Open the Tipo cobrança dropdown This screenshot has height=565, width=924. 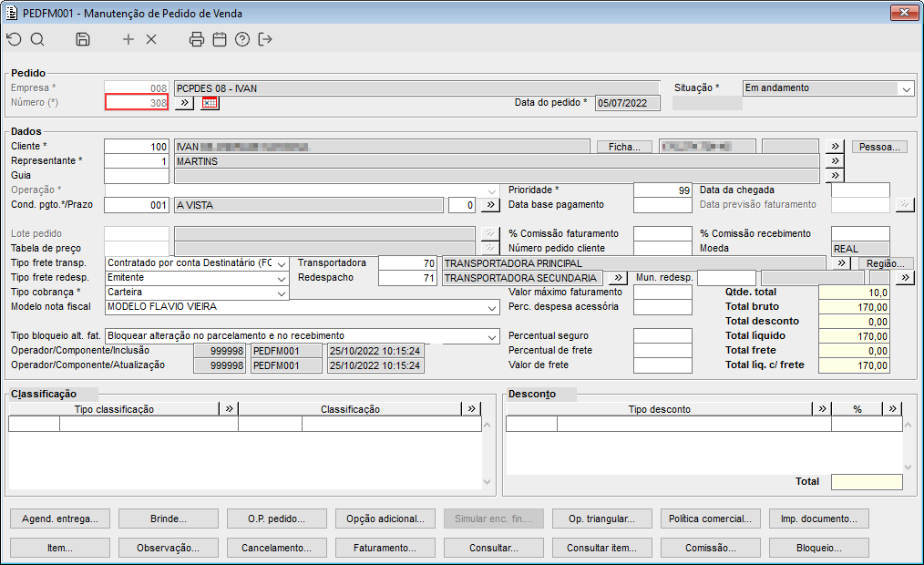[x=282, y=293]
